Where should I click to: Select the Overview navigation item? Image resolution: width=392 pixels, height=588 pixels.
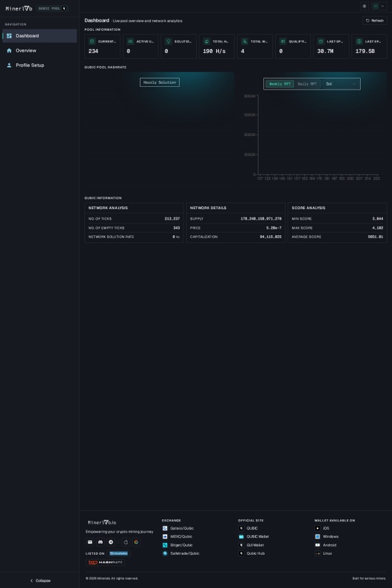coord(40,50)
